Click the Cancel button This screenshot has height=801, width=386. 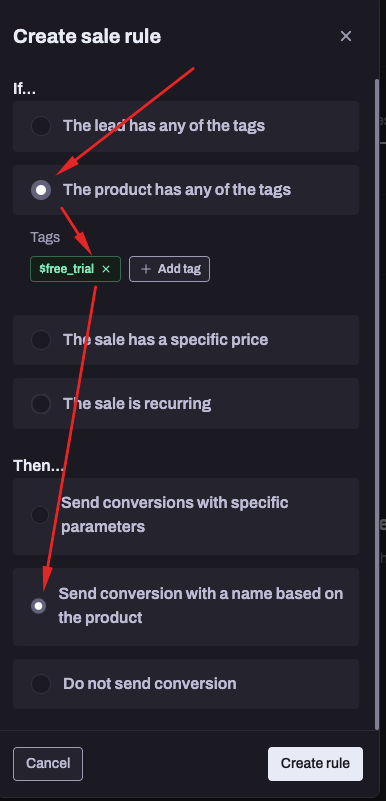[48, 764]
